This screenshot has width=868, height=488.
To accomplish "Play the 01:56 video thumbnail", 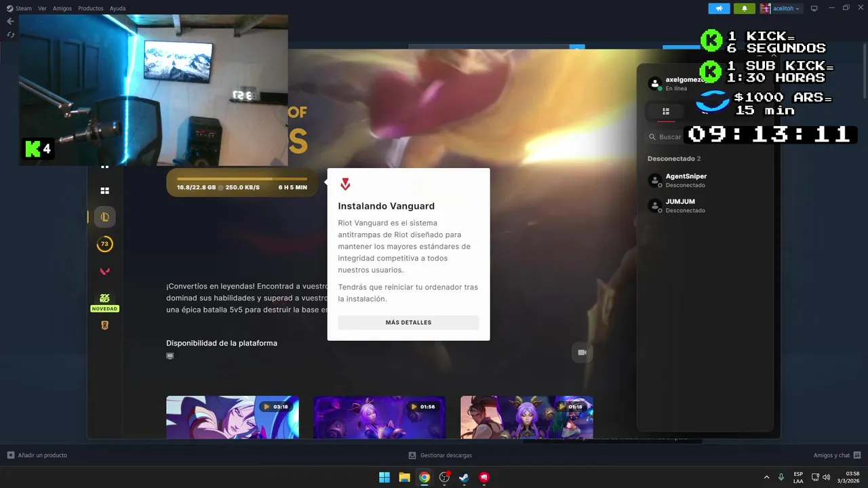I will click(379, 418).
